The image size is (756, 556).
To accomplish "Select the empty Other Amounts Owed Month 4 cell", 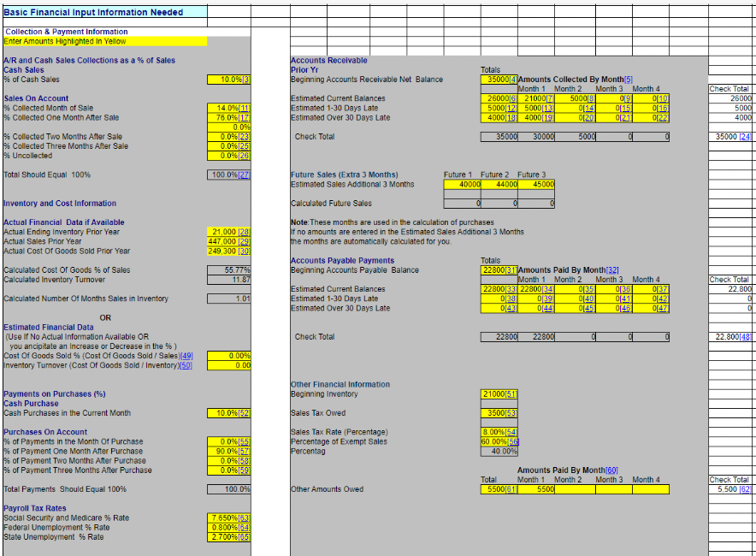I will [651, 489].
